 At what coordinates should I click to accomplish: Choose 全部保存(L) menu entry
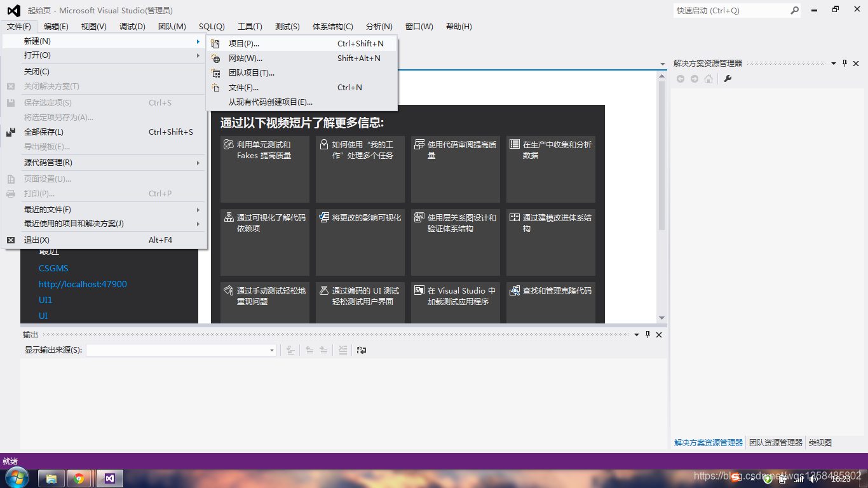105,132
